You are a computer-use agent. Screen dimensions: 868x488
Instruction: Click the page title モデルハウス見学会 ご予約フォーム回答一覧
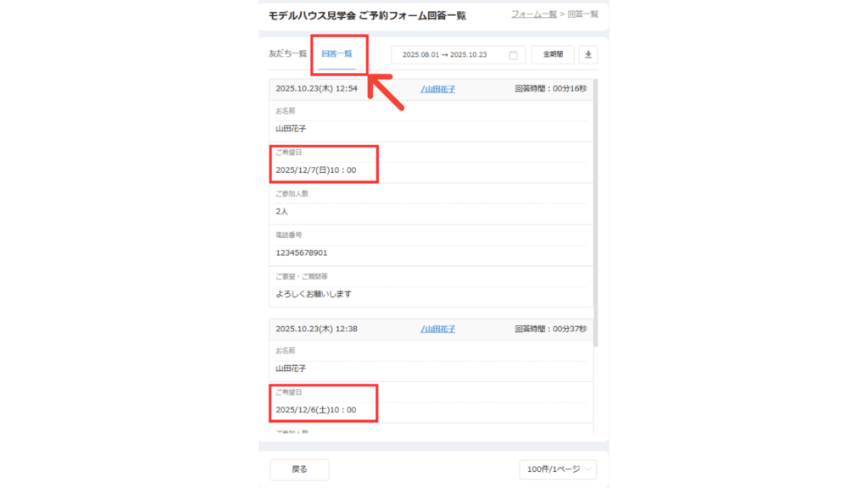click(x=367, y=15)
